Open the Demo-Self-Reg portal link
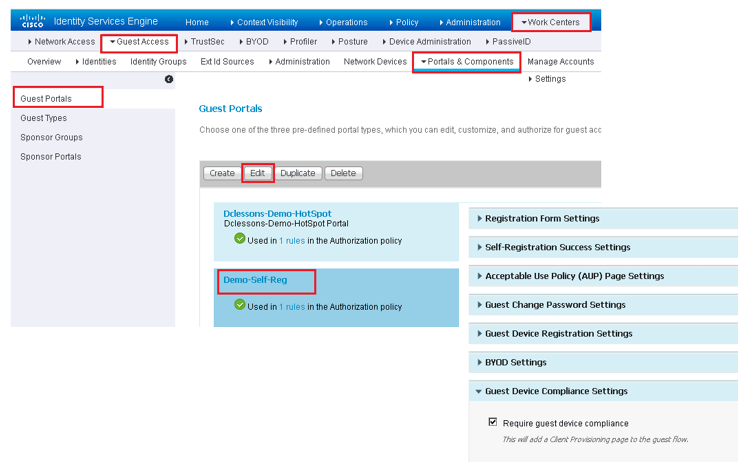Viewport: 738px width, 466px height. click(x=255, y=280)
